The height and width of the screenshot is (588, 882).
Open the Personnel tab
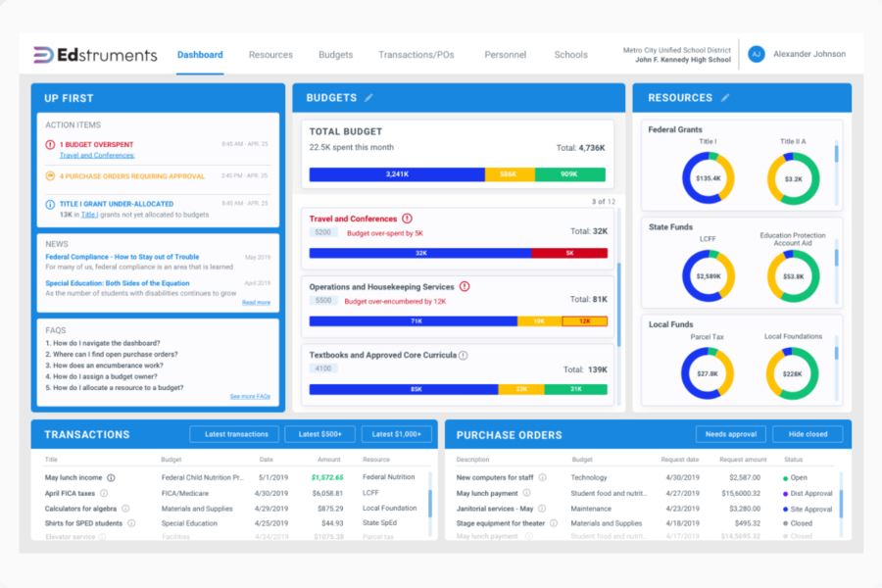(x=505, y=55)
